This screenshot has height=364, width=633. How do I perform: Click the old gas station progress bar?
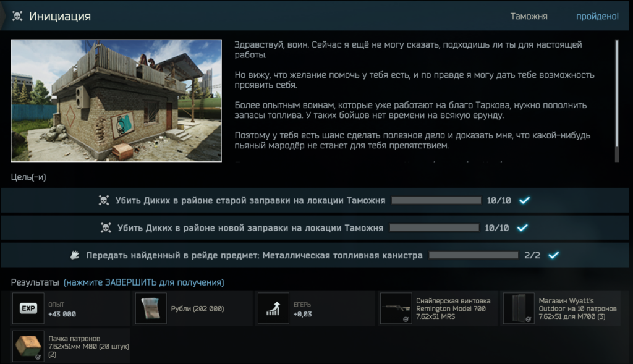click(x=436, y=201)
